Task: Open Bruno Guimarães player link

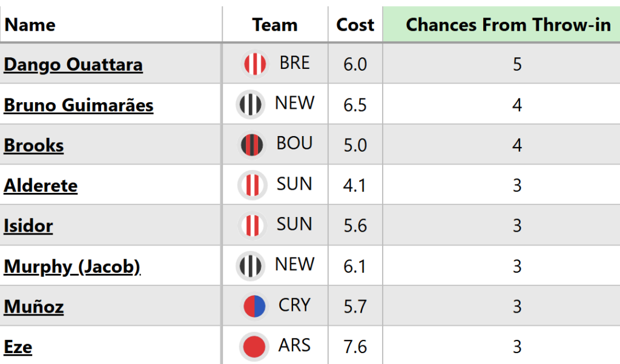Action: click(x=79, y=105)
